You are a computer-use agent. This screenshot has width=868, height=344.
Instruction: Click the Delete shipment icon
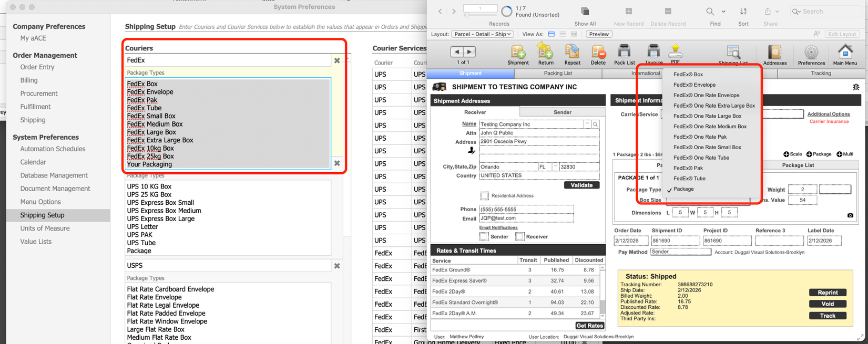click(598, 51)
